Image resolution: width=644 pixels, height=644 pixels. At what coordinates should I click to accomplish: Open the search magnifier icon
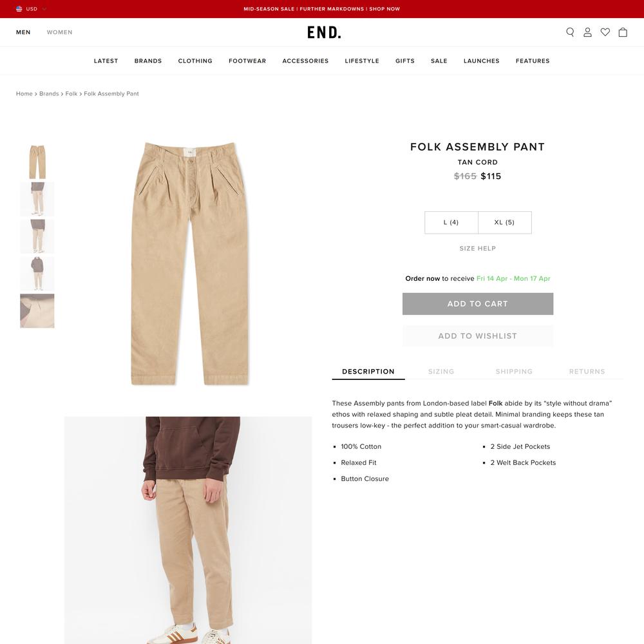tap(570, 32)
